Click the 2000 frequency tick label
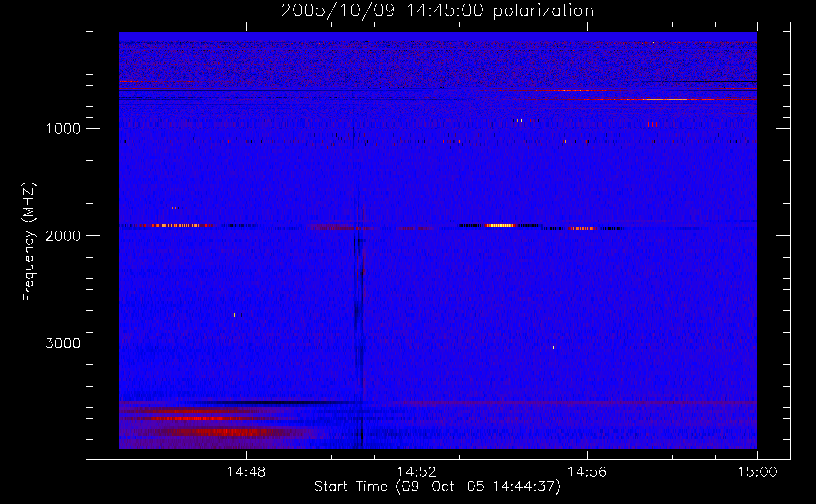 [x=63, y=236]
